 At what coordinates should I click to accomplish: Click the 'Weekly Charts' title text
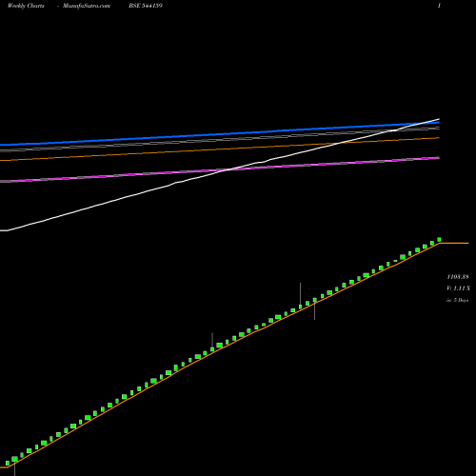(x=26, y=6)
